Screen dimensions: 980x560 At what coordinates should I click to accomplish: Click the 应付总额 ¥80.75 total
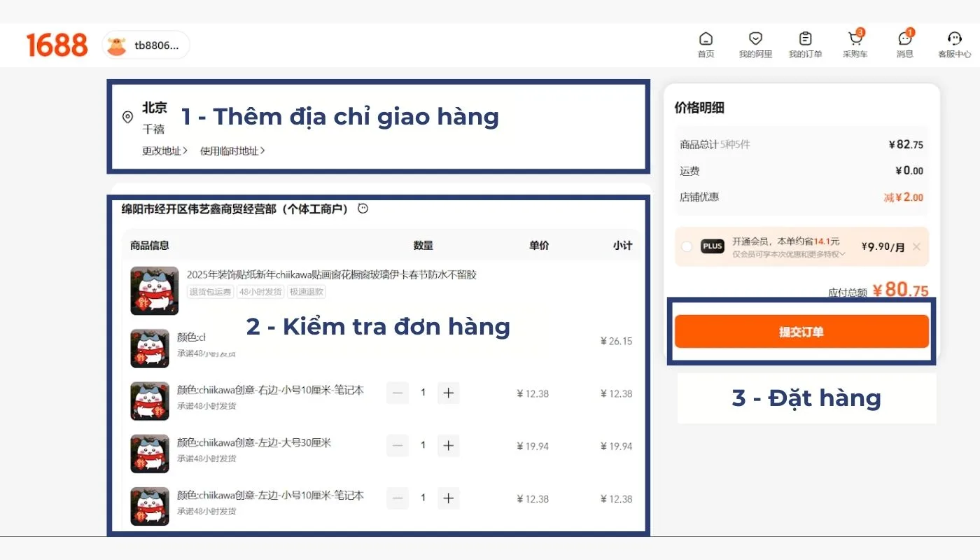point(900,290)
